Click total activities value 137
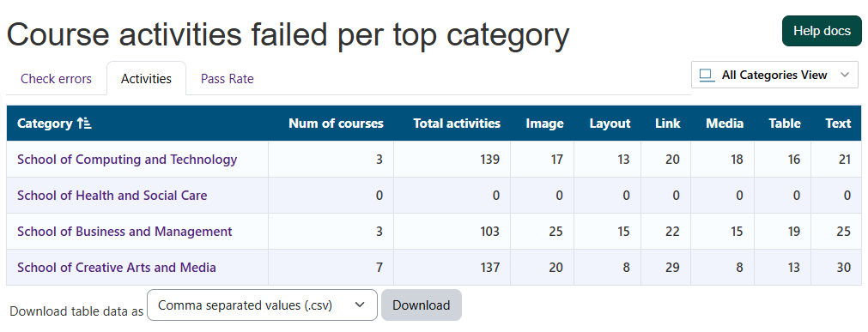This screenshot has width=868, height=332. point(490,268)
